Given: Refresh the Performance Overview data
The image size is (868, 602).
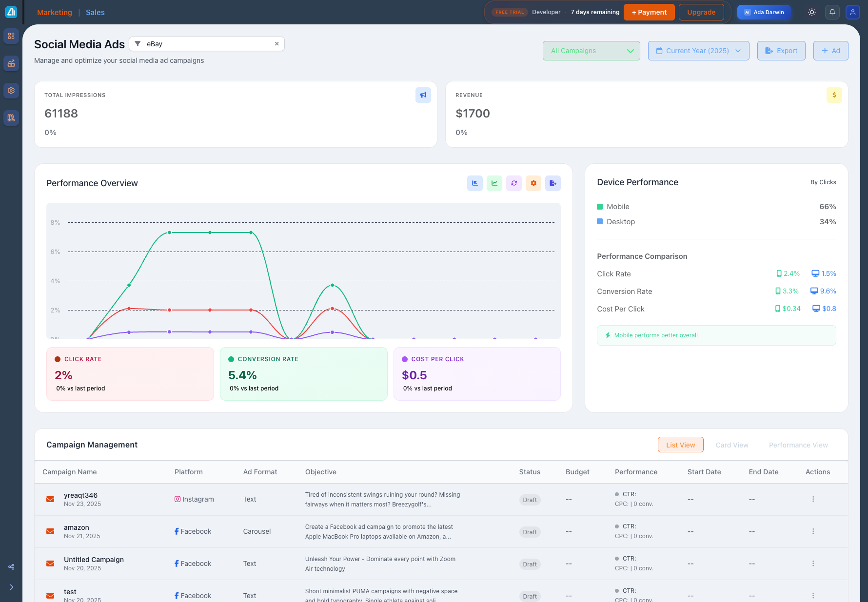Looking at the screenshot, I should pos(513,183).
